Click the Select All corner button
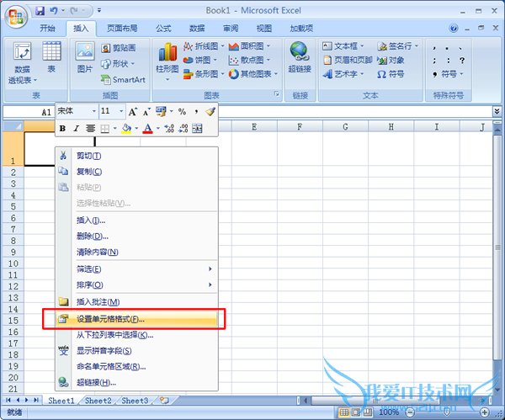Screen dimensions: 505x420 (x=13, y=126)
